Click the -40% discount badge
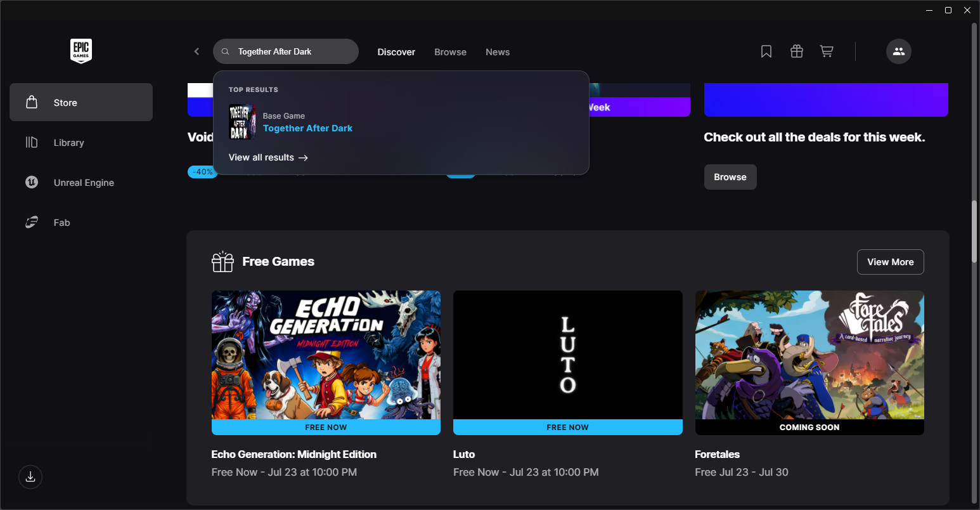Image resolution: width=980 pixels, height=510 pixels. (202, 172)
